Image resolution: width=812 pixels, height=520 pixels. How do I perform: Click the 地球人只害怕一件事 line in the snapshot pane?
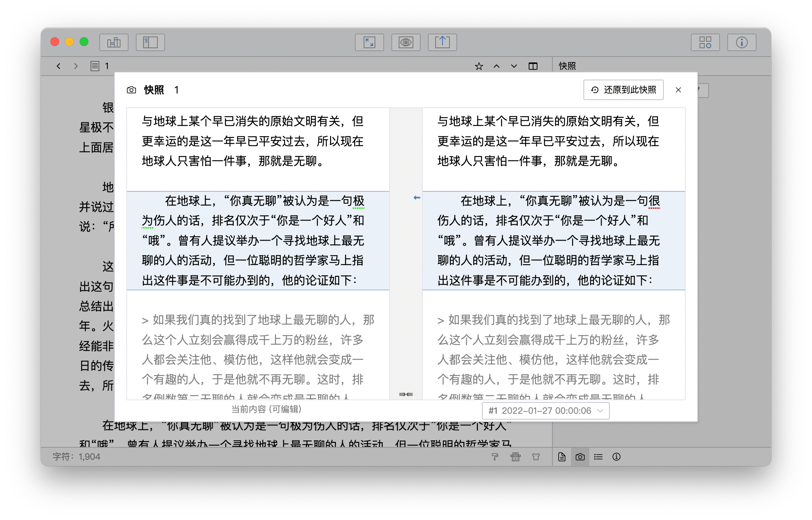click(529, 161)
